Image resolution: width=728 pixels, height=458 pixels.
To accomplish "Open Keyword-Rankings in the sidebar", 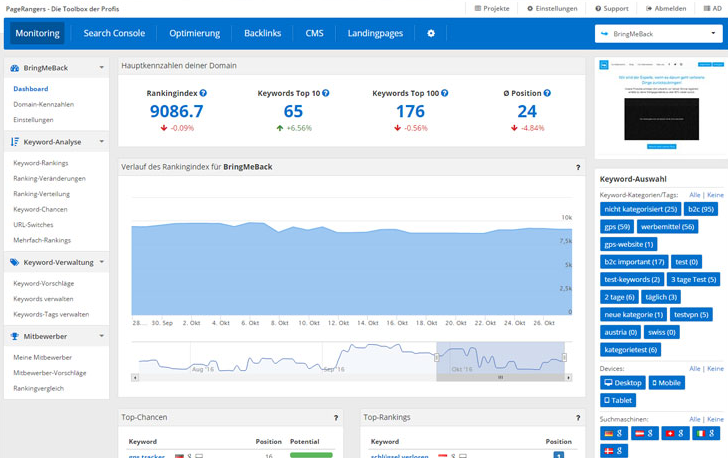I will (x=41, y=163).
